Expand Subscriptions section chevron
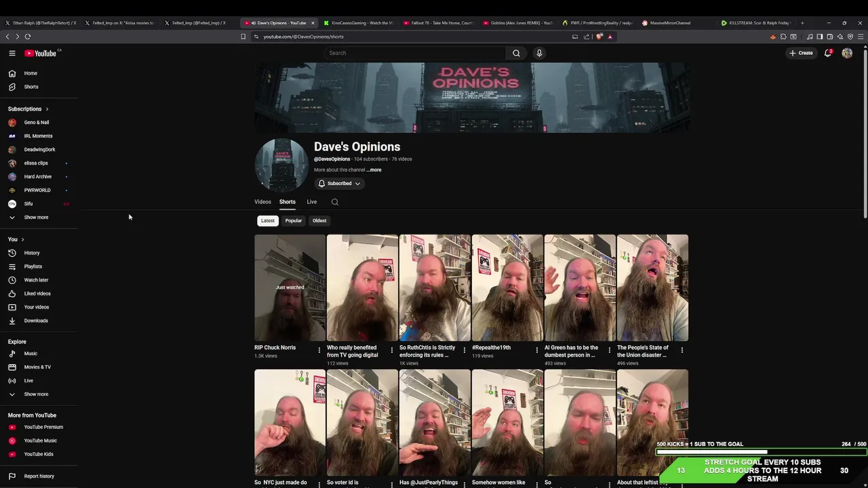The height and width of the screenshot is (488, 868). tap(47, 109)
